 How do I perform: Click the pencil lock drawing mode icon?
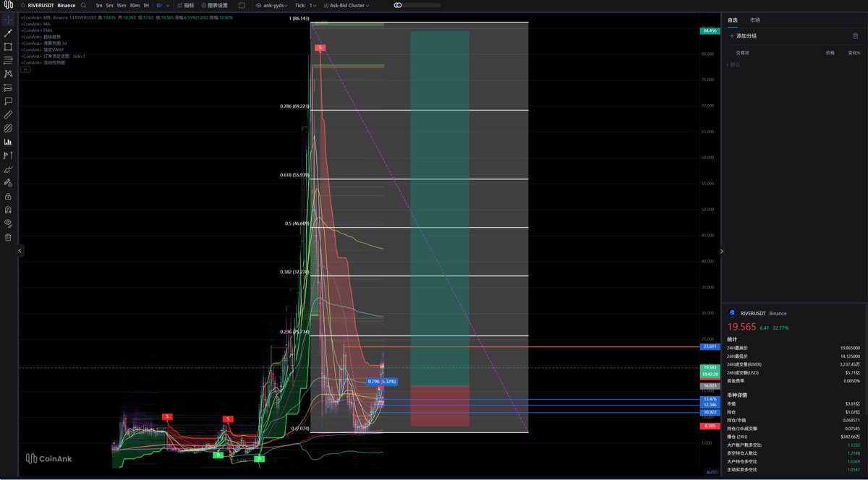point(8,183)
